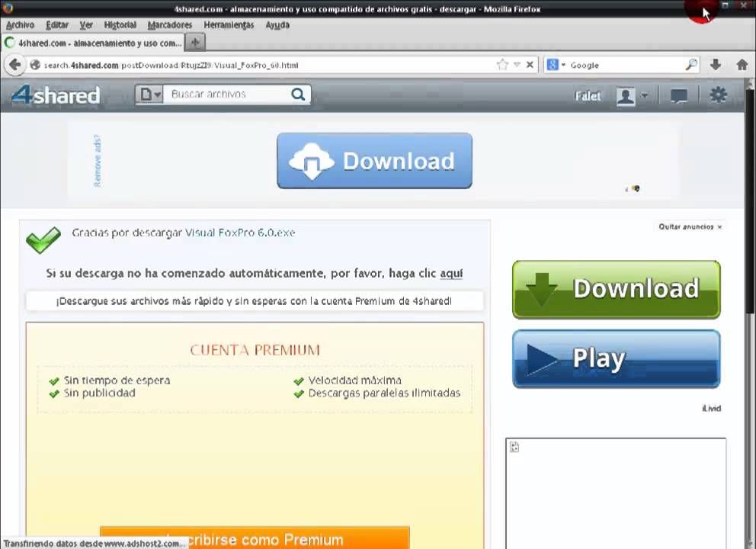Stop loading page with the X icon
The width and height of the screenshot is (756, 549).
point(530,65)
